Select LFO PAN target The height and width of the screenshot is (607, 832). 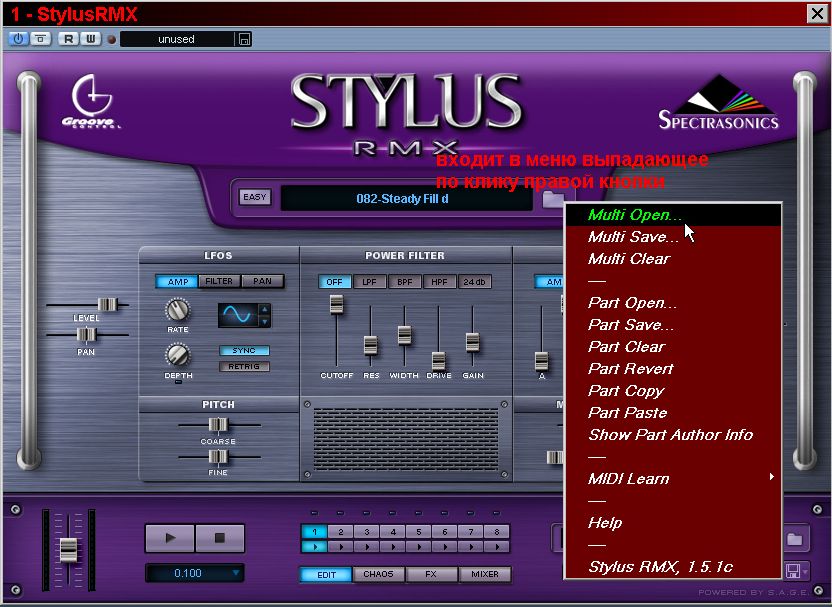pyautogui.click(x=262, y=282)
